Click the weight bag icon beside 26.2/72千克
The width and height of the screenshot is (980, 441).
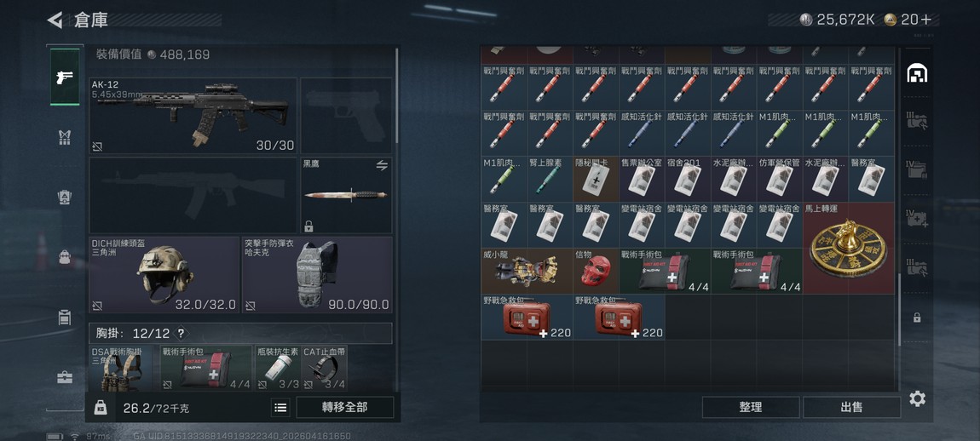point(101,408)
